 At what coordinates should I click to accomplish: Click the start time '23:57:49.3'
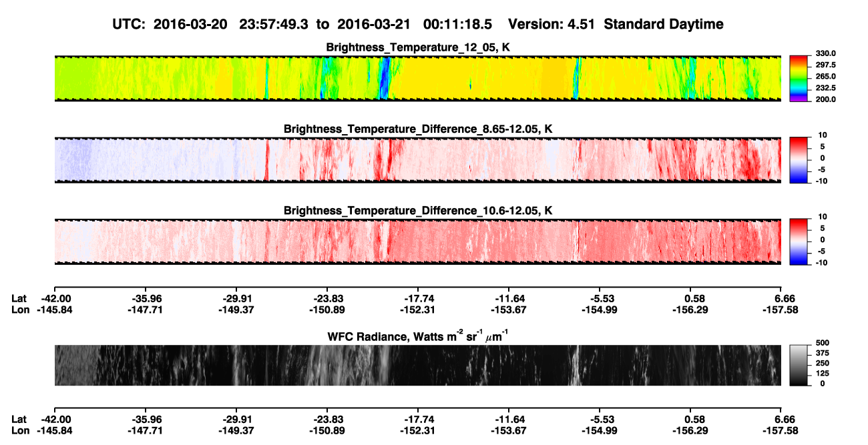coord(273,24)
